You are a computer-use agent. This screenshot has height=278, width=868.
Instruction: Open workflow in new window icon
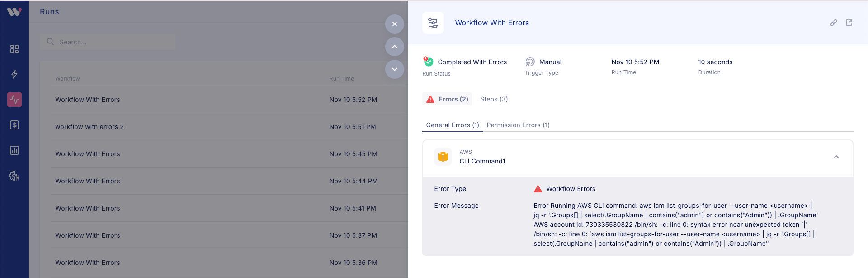click(849, 23)
